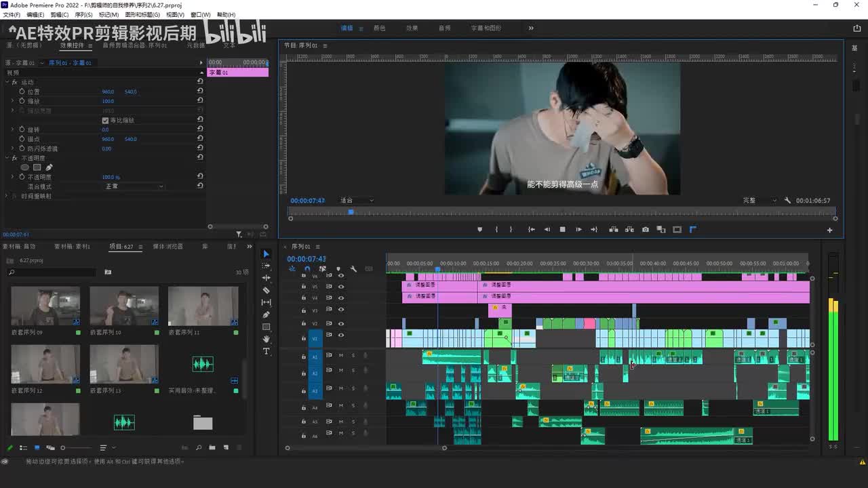Select the Track Select Forward tool
The width and height of the screenshot is (868, 488).
tap(266, 266)
